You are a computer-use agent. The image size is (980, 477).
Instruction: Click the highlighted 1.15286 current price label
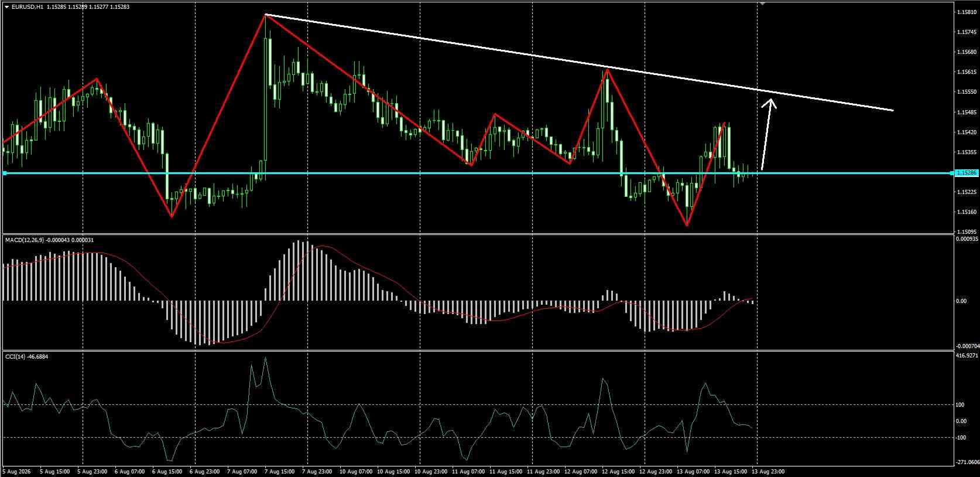click(x=965, y=173)
